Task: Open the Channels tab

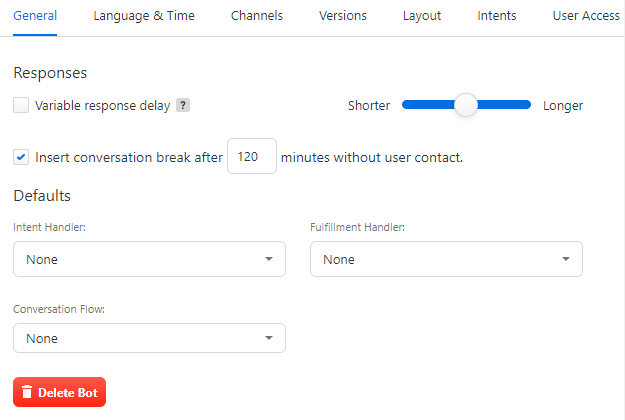Action: (x=256, y=16)
